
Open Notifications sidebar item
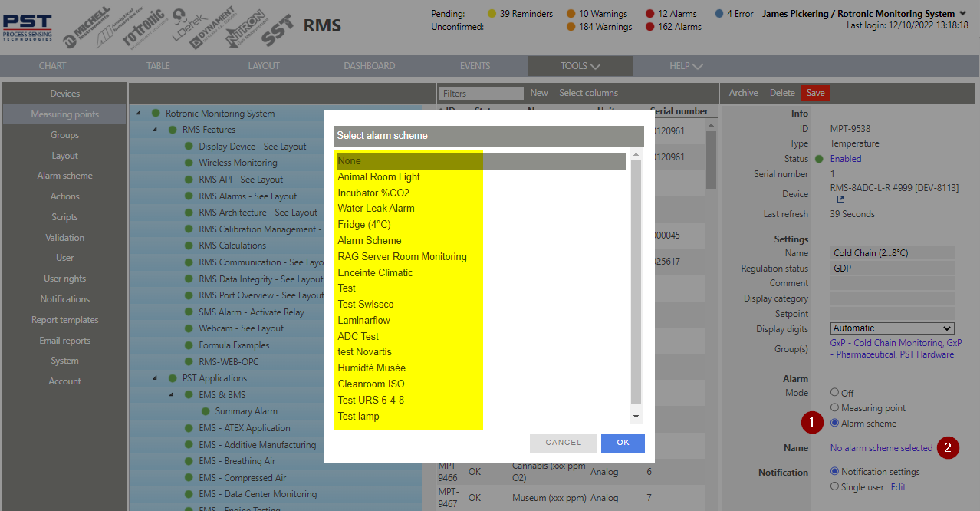[64, 299]
